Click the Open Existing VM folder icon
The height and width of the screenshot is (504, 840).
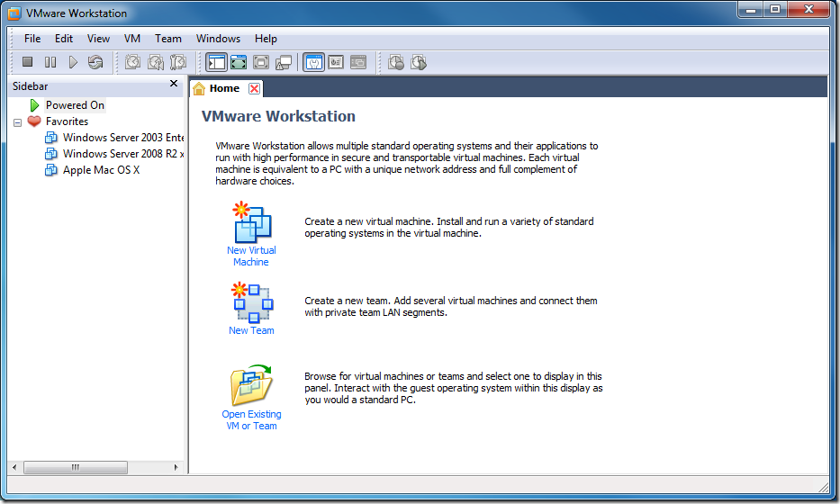tap(252, 384)
